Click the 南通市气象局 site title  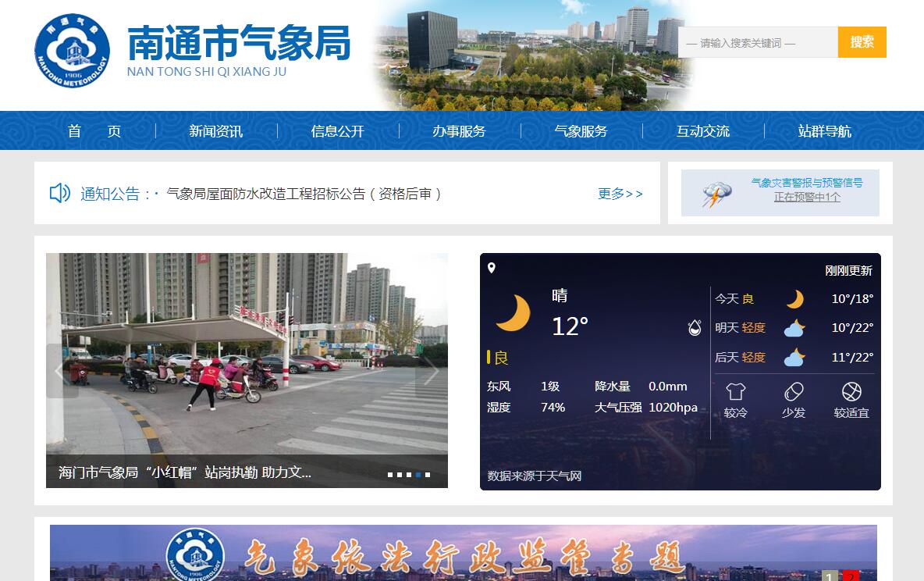pos(239,42)
